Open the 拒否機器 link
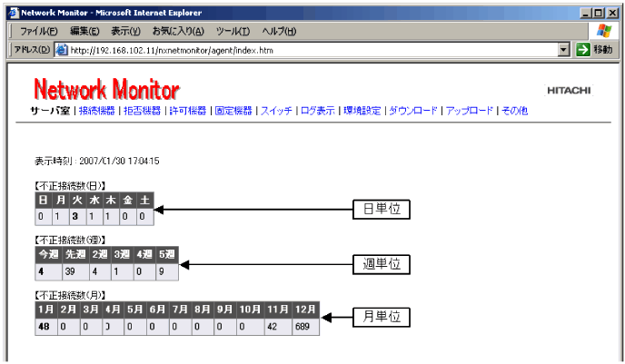This screenshot has height=364, width=625. [x=142, y=111]
